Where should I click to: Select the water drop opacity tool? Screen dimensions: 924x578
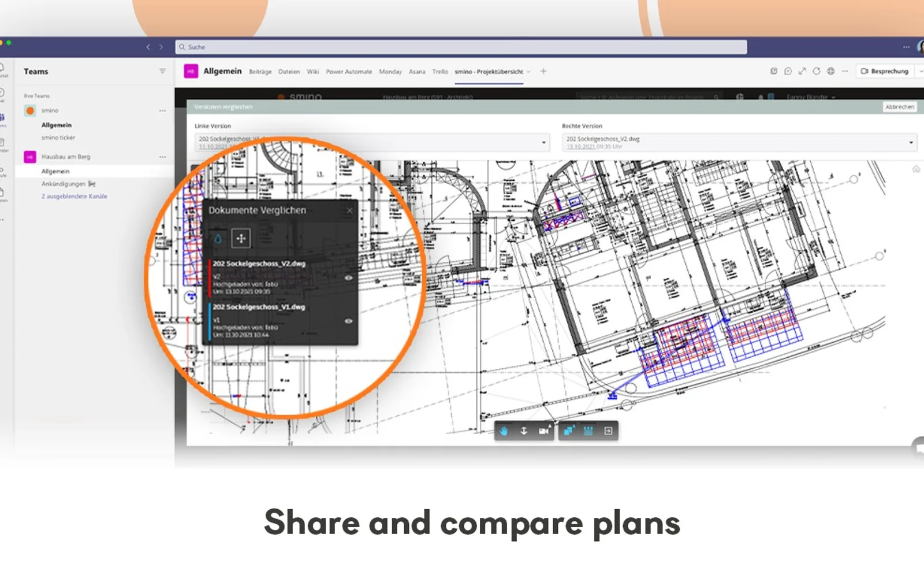218,239
